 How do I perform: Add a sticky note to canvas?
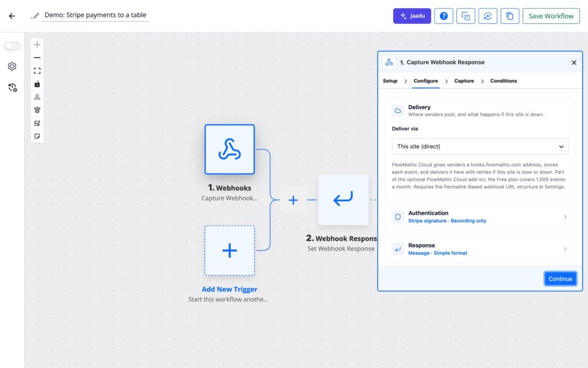pyautogui.click(x=37, y=136)
